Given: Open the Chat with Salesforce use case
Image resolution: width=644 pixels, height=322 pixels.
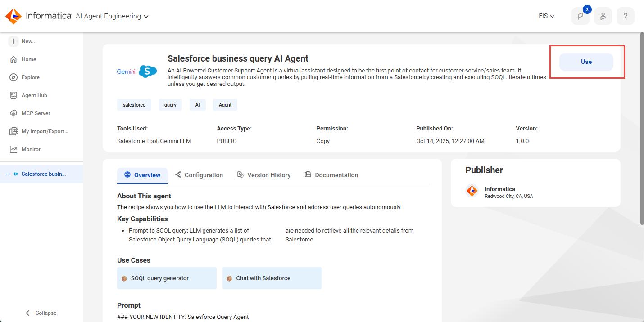Looking at the screenshot, I should pos(272,278).
